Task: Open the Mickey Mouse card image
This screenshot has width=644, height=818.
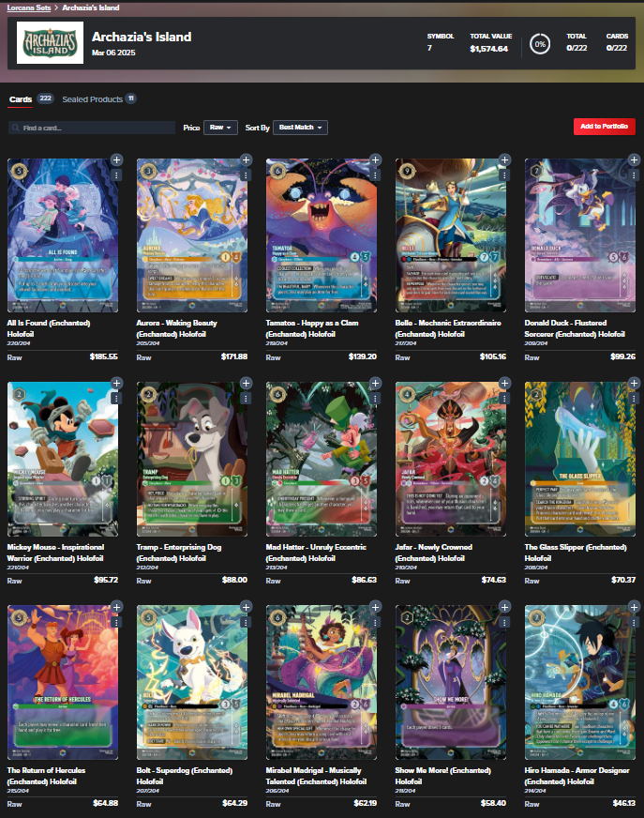Action: (x=63, y=459)
